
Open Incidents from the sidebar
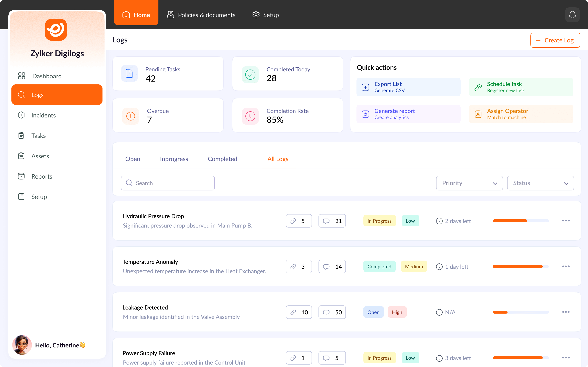43,115
